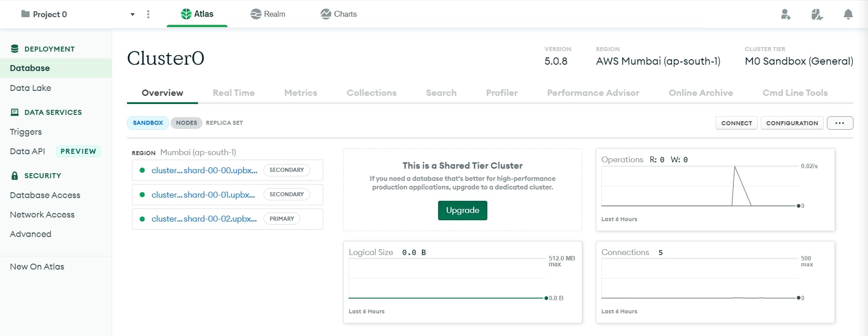
Task: Click the green status dot for shard-00-02
Action: click(x=142, y=219)
